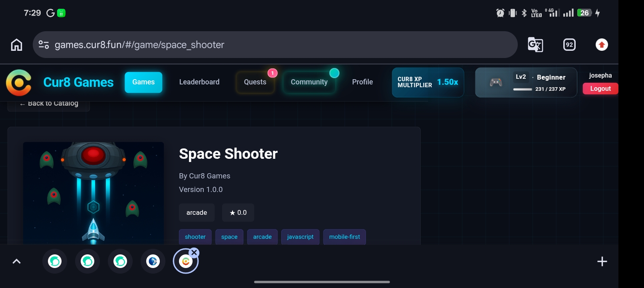Add a new tab with plus
The width and height of the screenshot is (644, 288).
[x=602, y=262]
